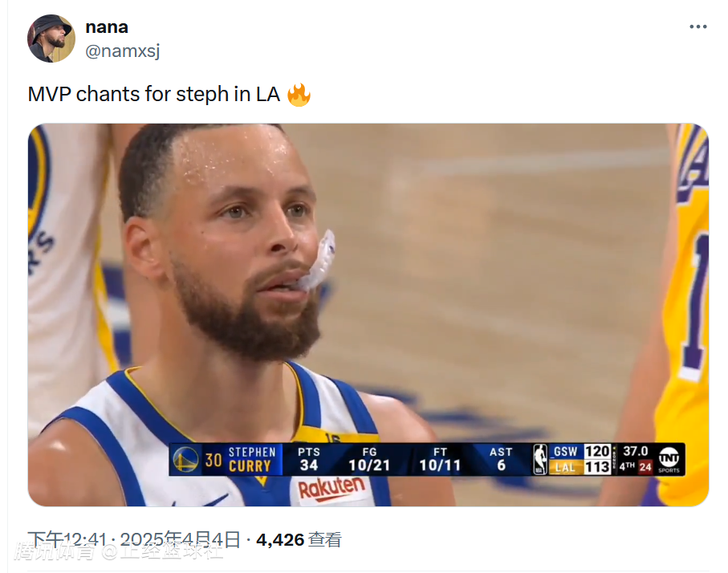Click the PTS 34 stat box
Viewport: 728px width, 573px height.
(x=309, y=459)
